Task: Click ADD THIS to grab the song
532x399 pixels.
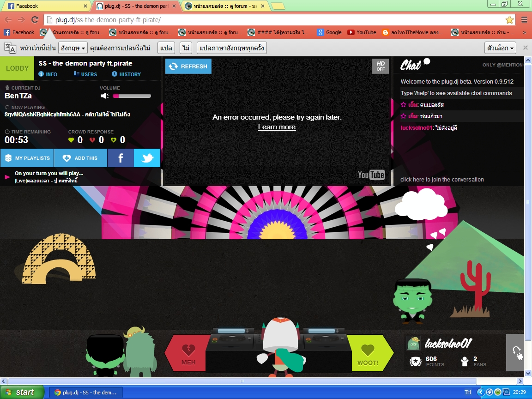Action: point(80,158)
